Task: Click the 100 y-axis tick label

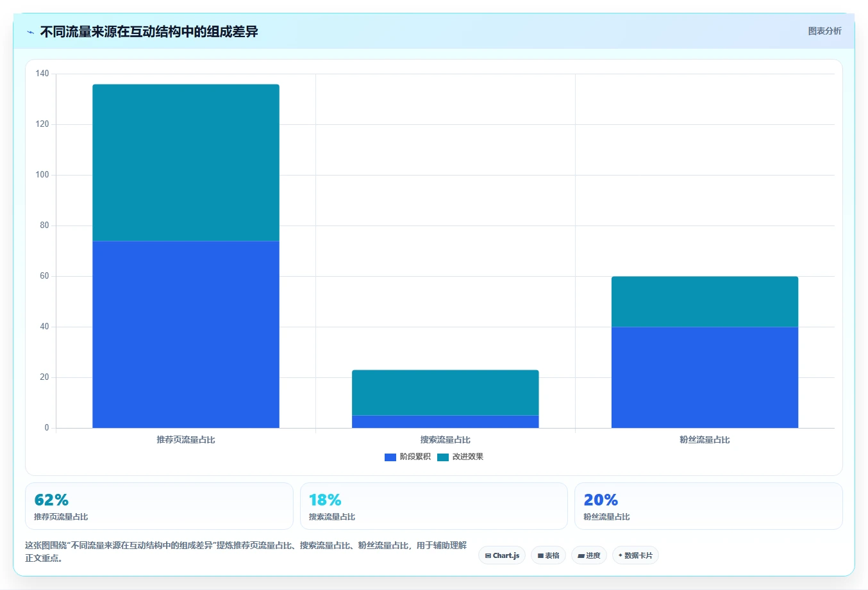Action: (x=42, y=175)
